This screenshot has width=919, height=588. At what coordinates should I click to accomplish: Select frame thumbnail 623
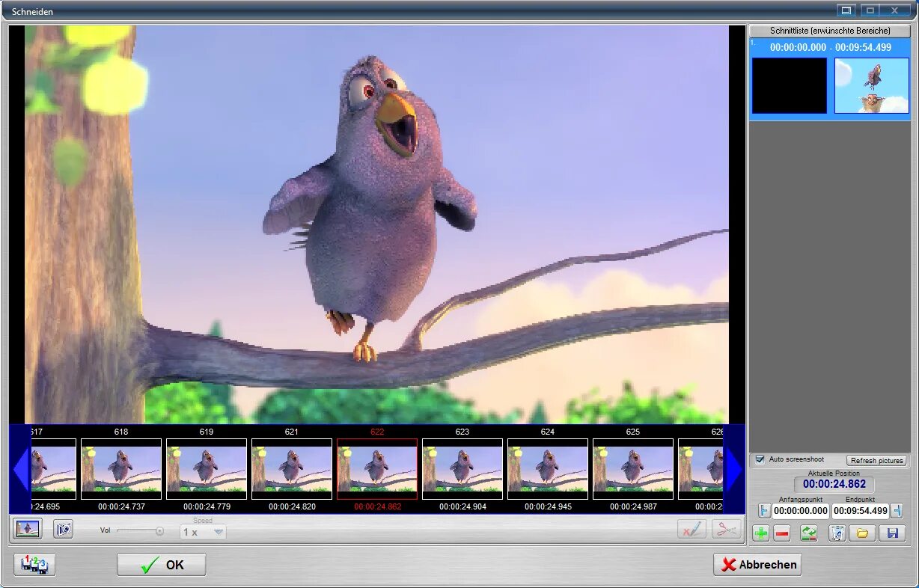pyautogui.click(x=462, y=469)
